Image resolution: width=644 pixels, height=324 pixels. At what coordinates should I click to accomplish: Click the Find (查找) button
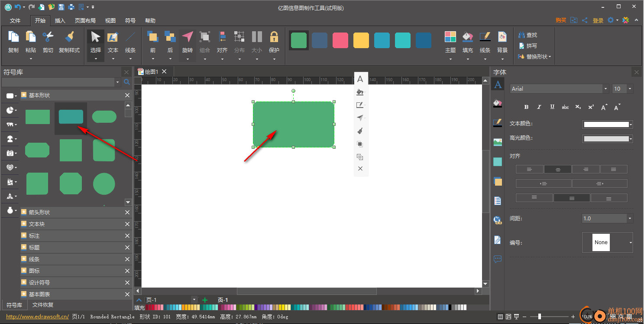pyautogui.click(x=528, y=35)
